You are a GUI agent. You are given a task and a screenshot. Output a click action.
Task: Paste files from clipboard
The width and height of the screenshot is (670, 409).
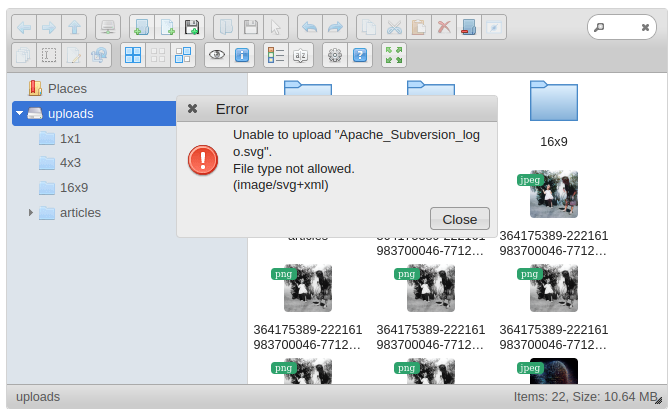click(x=419, y=27)
